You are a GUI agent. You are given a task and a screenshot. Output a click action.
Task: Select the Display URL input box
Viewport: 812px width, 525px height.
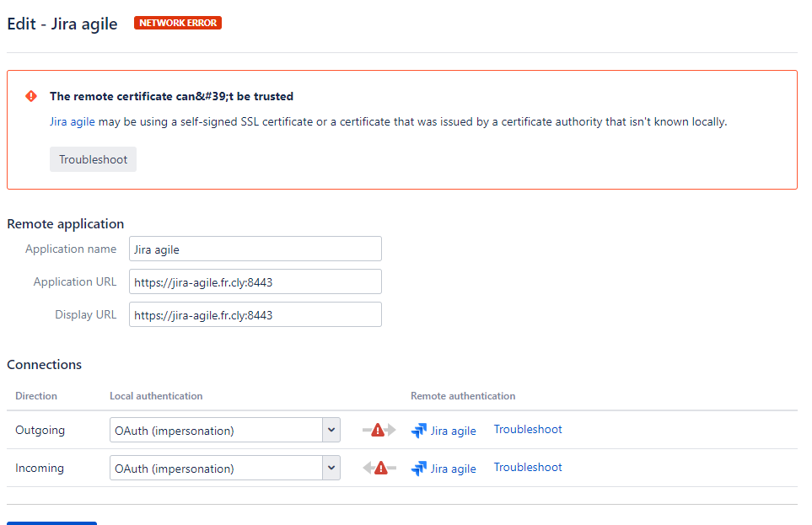click(x=255, y=314)
